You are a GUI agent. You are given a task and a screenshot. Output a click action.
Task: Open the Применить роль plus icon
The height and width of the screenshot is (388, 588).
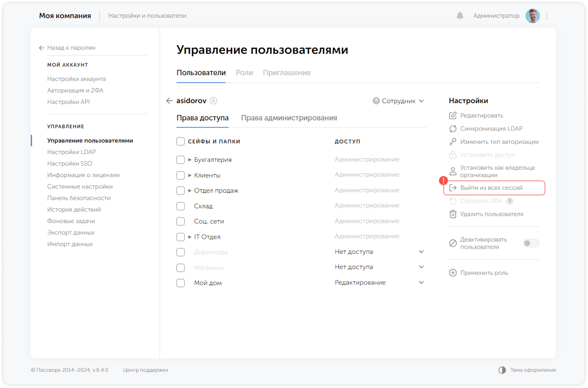pos(453,273)
